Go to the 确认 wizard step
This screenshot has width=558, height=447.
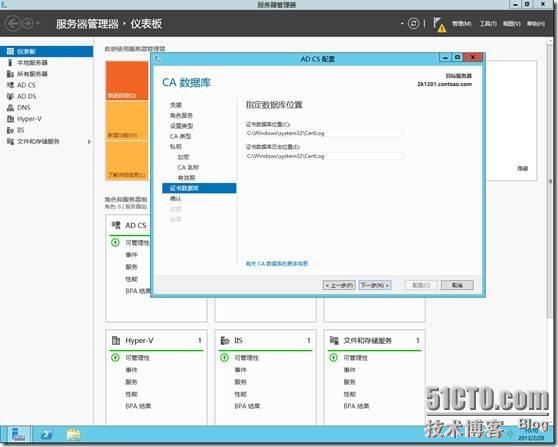pyautogui.click(x=175, y=199)
